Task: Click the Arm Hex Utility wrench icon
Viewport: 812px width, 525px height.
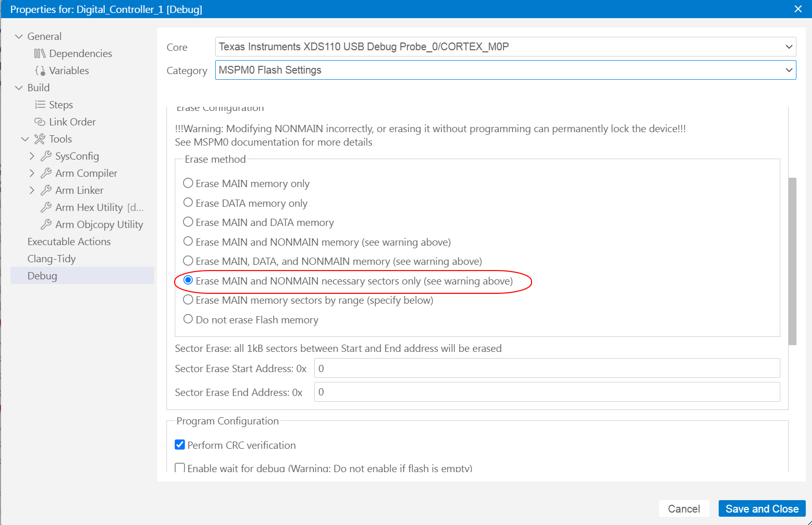Action: coord(47,207)
